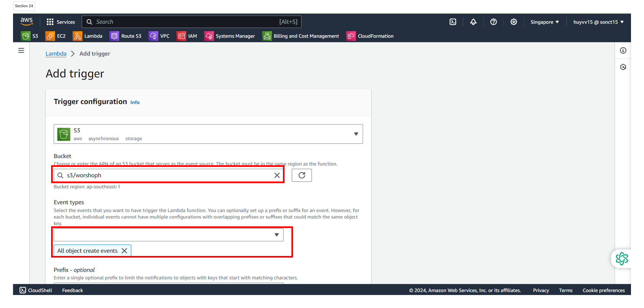This screenshot has width=644, height=308.
Task: Click the AWS logo home icon
Action: [x=26, y=21]
